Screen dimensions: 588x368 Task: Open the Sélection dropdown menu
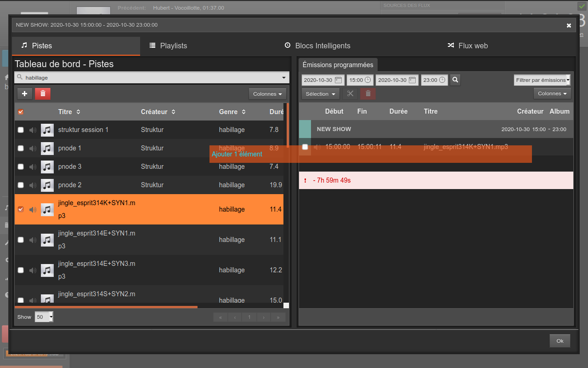coord(320,94)
